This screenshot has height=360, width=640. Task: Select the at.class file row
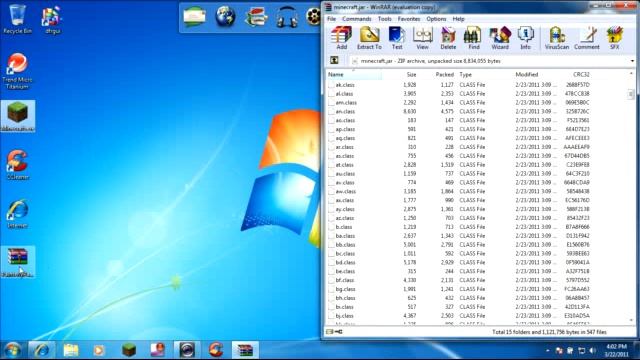pyautogui.click(x=459, y=164)
